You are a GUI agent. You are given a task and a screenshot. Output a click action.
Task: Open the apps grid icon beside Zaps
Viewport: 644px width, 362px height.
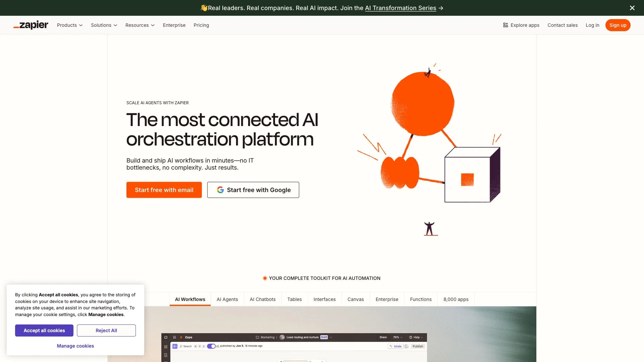174,337
